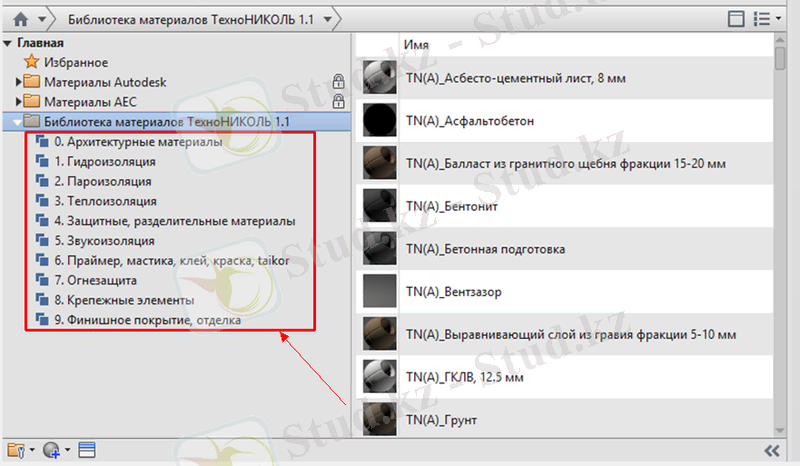Open category 8. Крепежные элементы

click(124, 300)
